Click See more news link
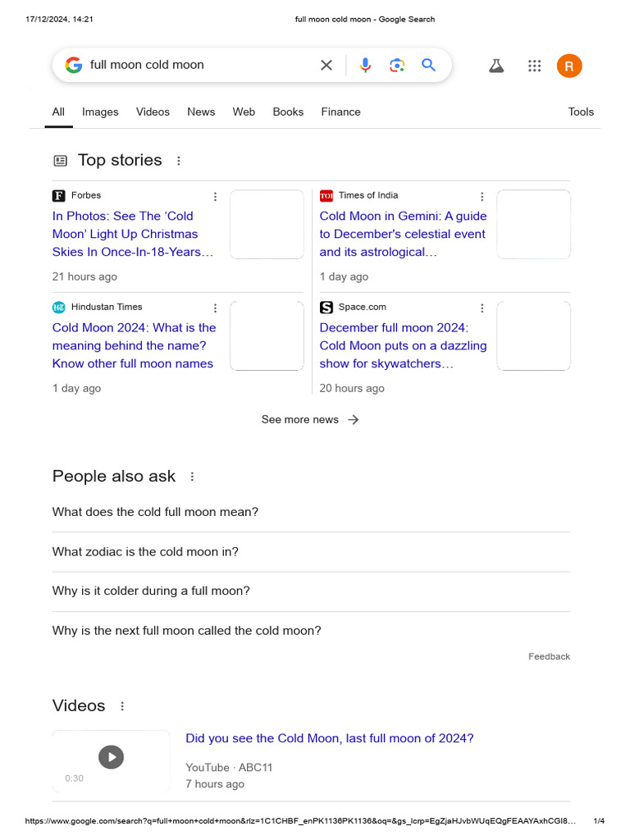The width and height of the screenshot is (630, 840). point(310,420)
